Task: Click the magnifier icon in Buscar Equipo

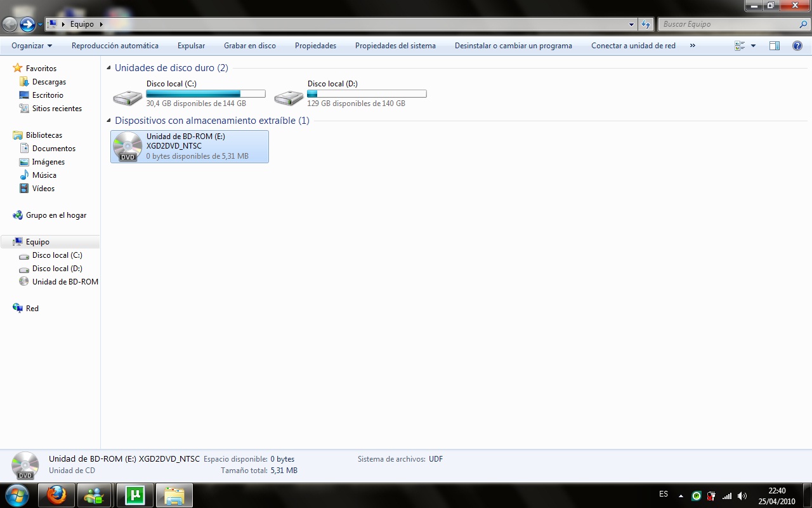Action: pos(803,25)
